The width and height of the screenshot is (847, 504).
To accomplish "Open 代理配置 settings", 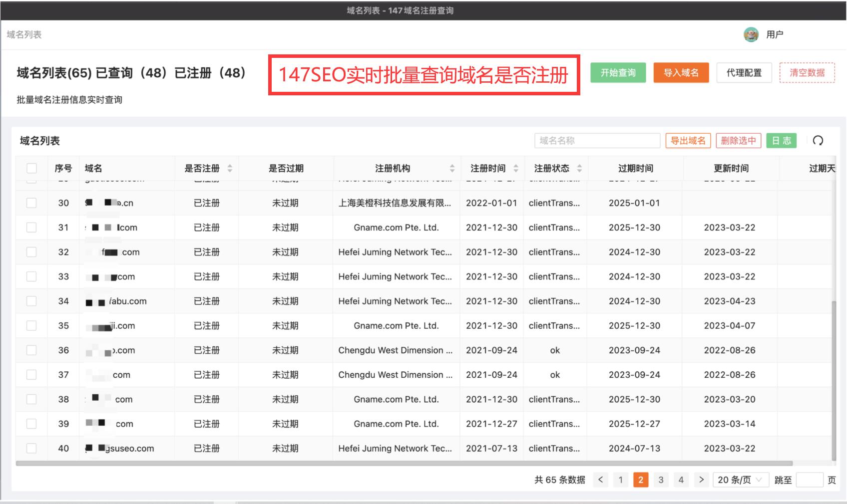I will coord(744,73).
